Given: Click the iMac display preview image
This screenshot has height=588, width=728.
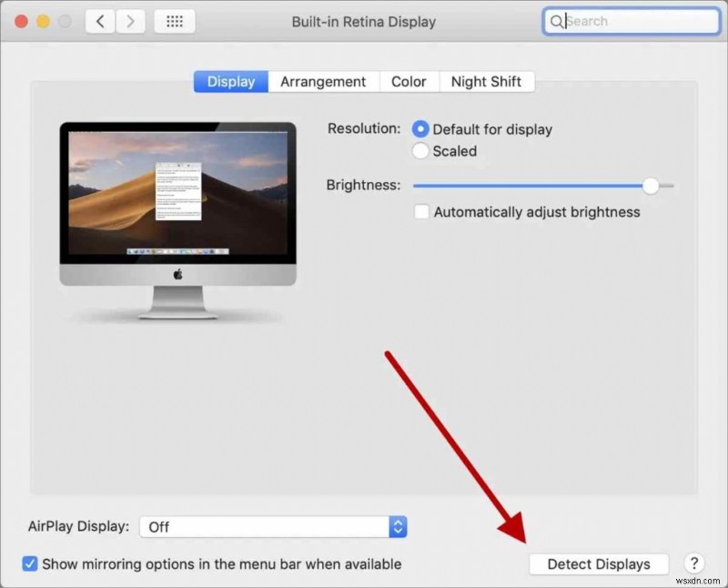Looking at the screenshot, I should pyautogui.click(x=177, y=205).
